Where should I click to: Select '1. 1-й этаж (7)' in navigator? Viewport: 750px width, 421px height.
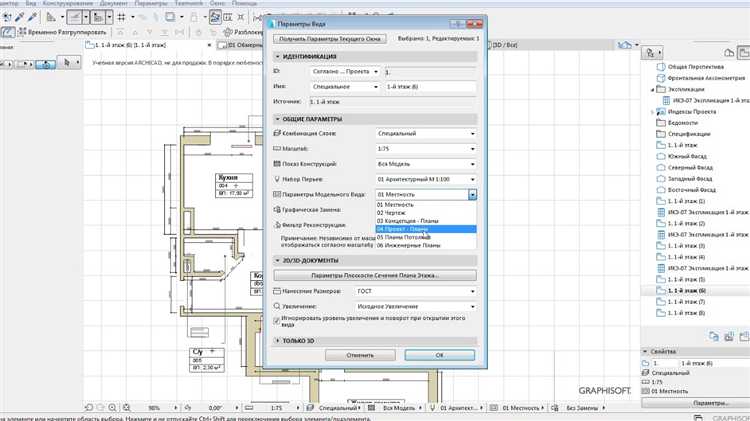[687, 302]
